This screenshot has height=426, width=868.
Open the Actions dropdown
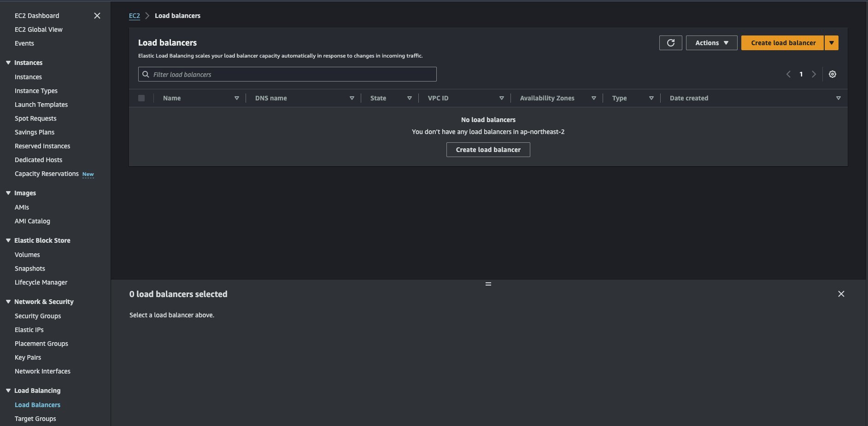coord(711,43)
